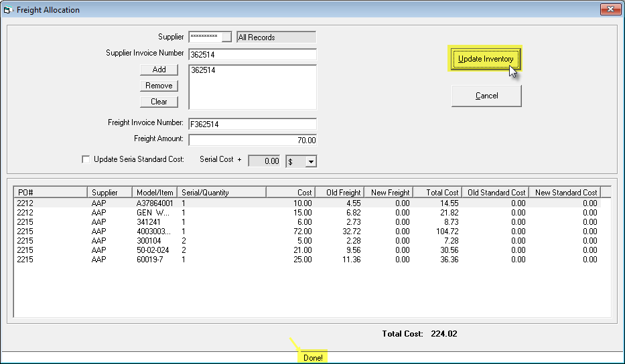Click the Remove button
Viewport: 625px width, 364px height.
tap(159, 86)
